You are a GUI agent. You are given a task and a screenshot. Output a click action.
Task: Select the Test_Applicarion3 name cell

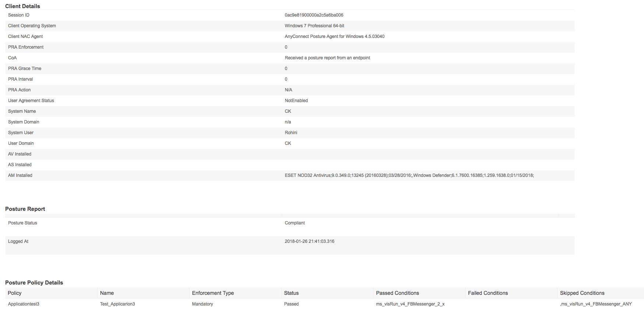click(117, 304)
